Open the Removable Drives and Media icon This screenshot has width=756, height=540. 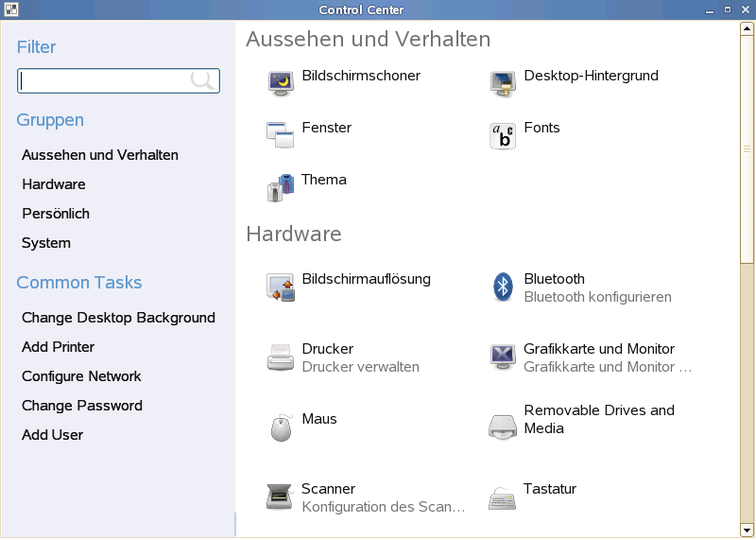[x=503, y=427]
